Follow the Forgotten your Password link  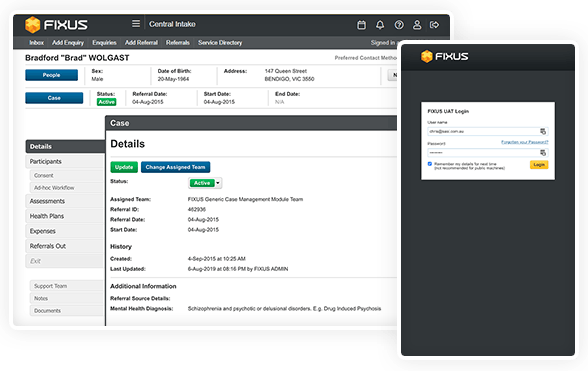[x=525, y=142]
